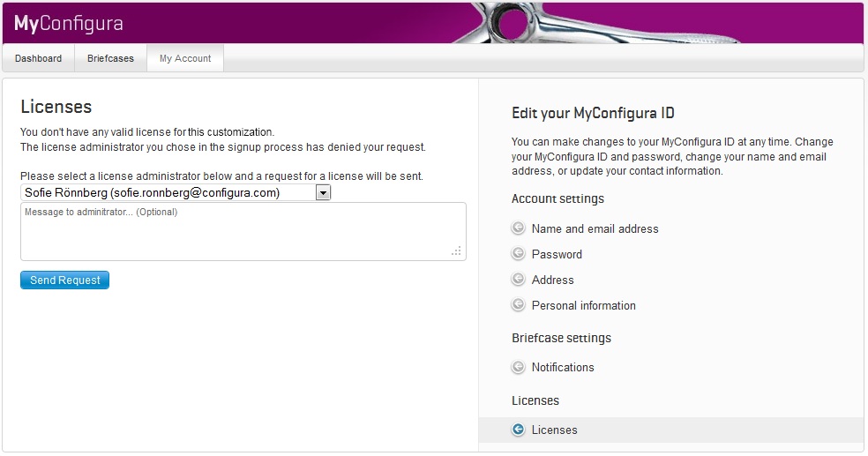
Task: Switch to the Briefcases tab
Action: click(110, 58)
